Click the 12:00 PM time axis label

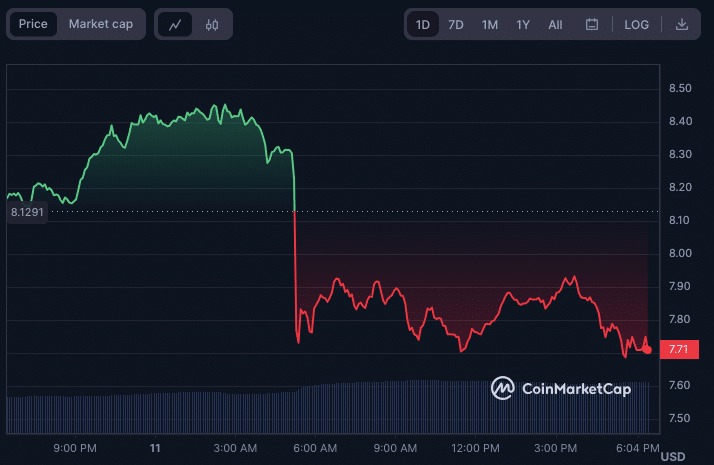[476, 447]
